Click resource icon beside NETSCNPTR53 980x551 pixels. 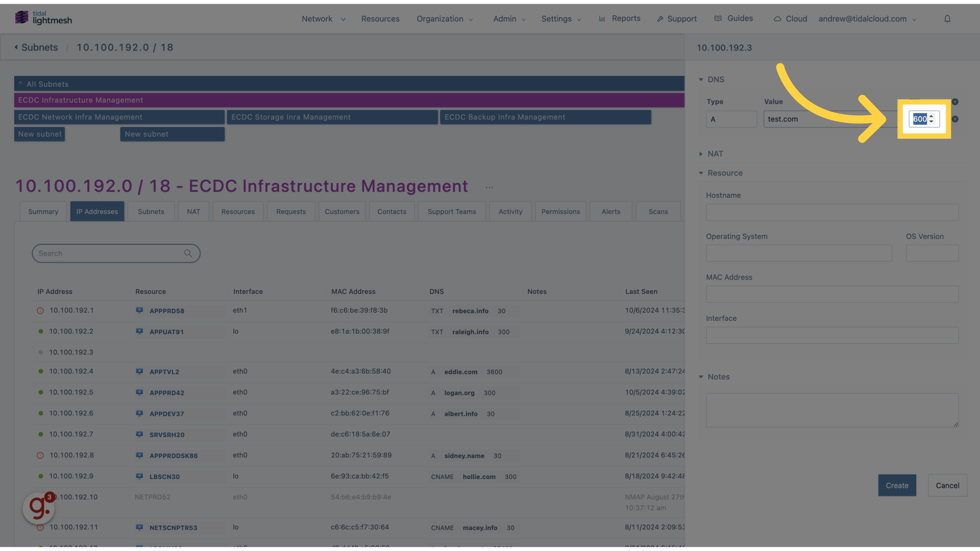pos(139,527)
